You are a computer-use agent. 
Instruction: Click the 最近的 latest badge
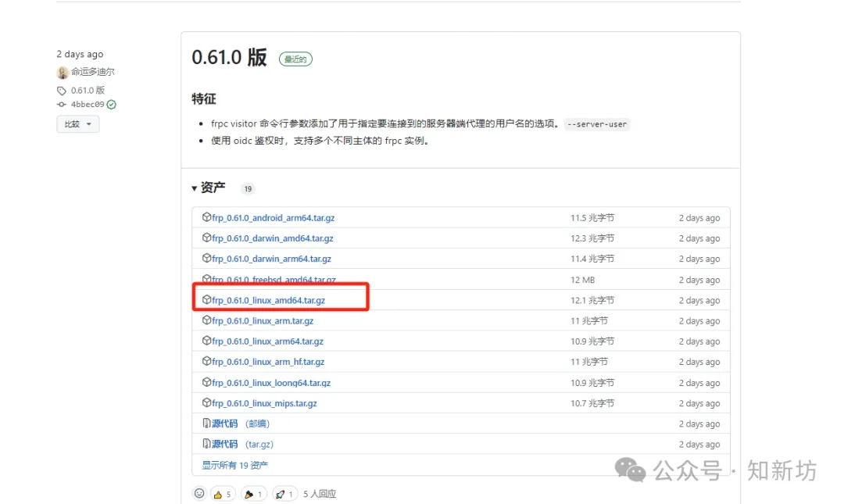(295, 59)
